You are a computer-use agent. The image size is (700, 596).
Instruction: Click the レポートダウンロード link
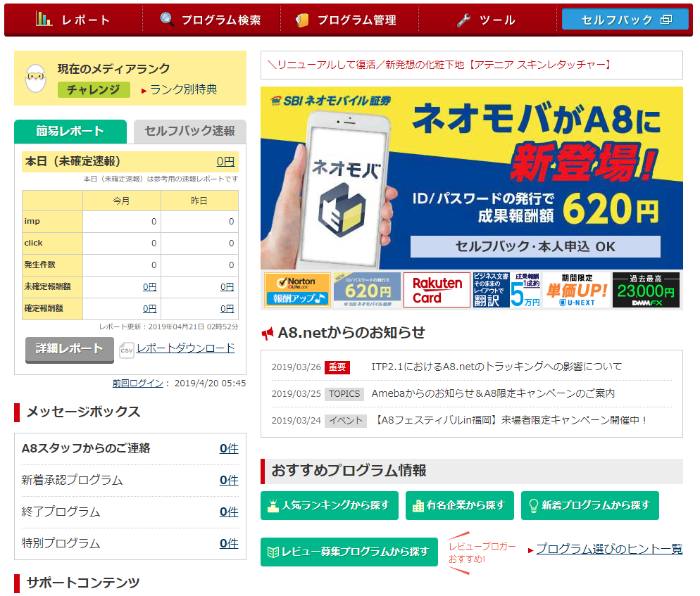click(x=186, y=348)
